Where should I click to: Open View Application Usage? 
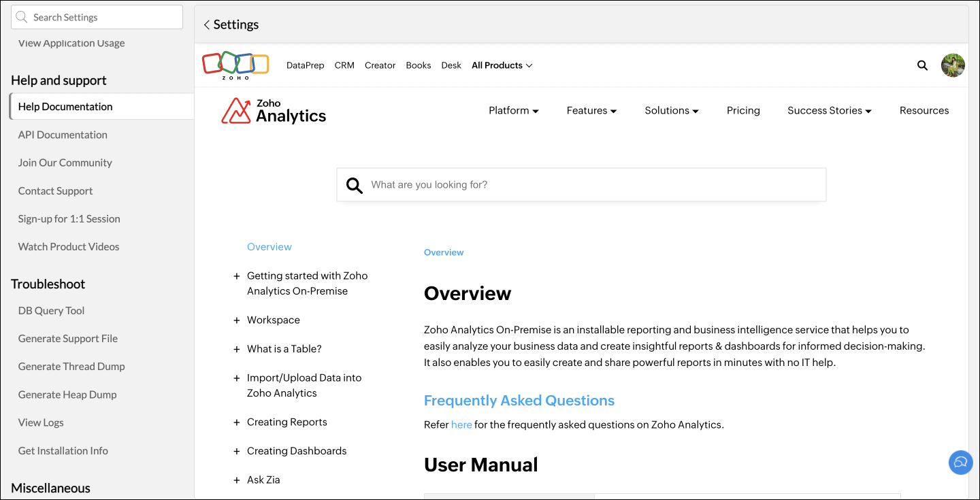pyautogui.click(x=71, y=43)
